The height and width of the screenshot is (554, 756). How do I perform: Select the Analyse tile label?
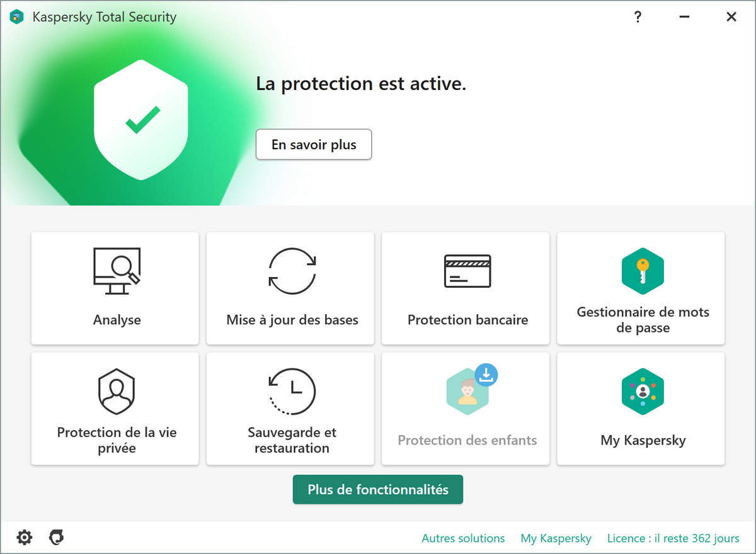[117, 320]
